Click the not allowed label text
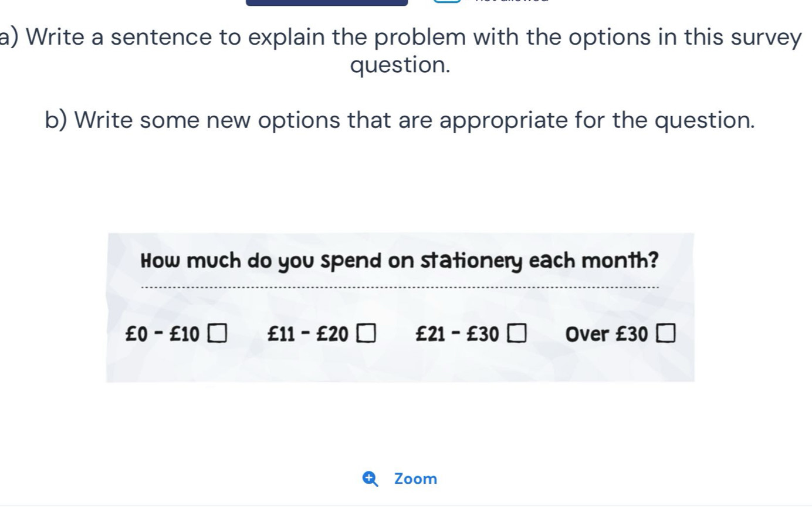This screenshot has height=513, width=812. point(508,3)
